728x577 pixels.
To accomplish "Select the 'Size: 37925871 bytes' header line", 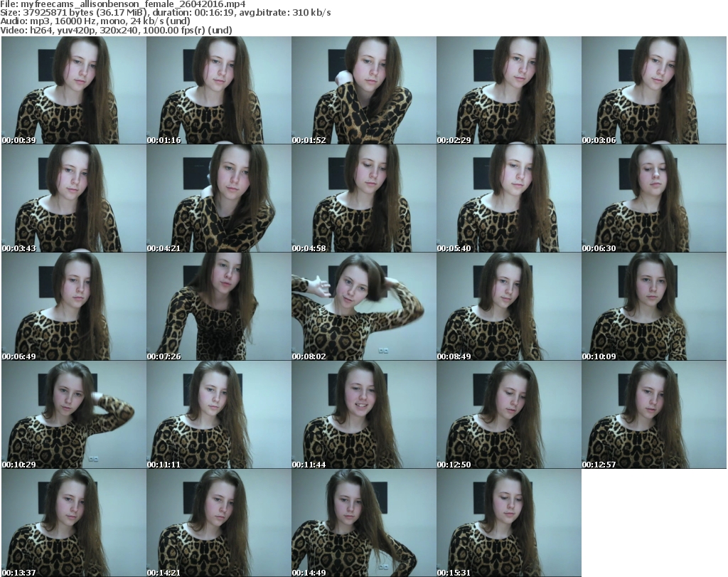I will (x=165, y=13).
